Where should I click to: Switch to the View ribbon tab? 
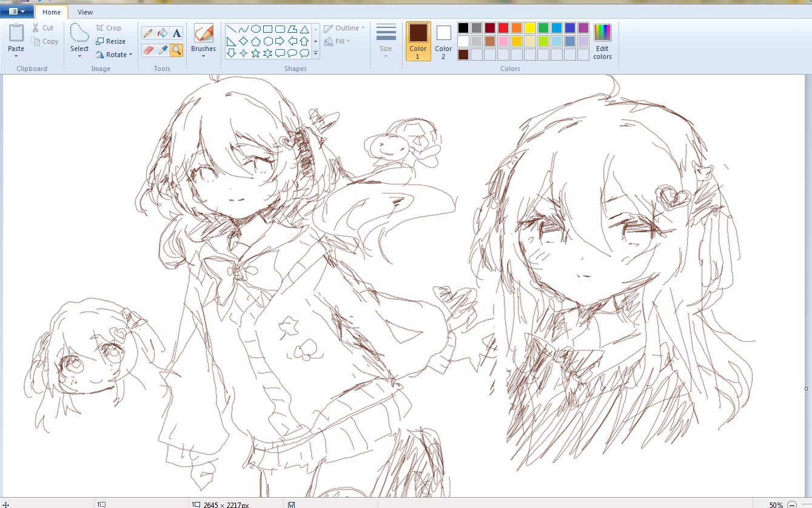pos(86,12)
